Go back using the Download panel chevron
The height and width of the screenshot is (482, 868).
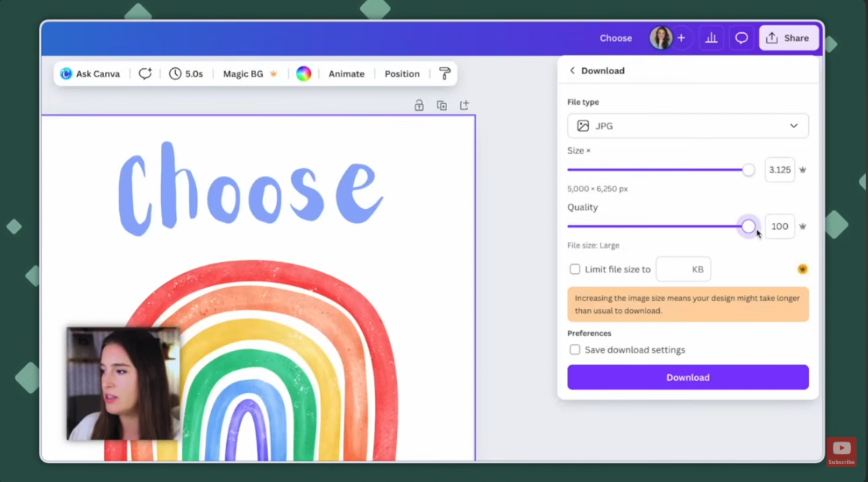click(x=572, y=71)
